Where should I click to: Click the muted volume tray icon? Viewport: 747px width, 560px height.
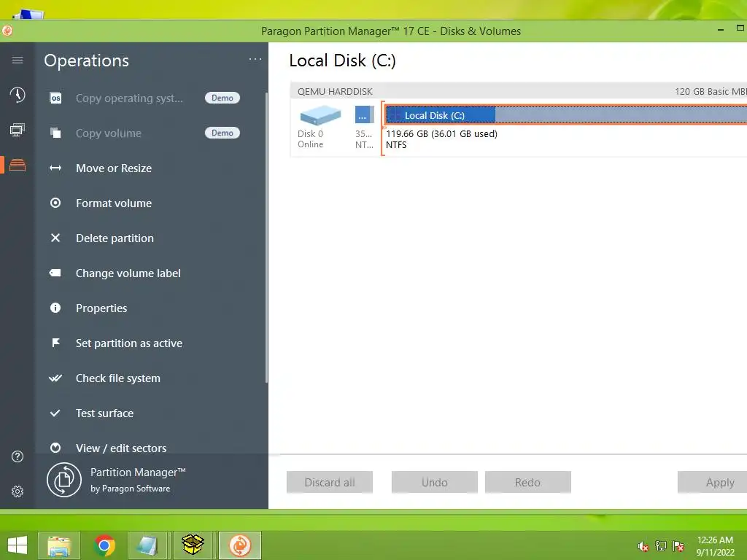[x=643, y=546]
